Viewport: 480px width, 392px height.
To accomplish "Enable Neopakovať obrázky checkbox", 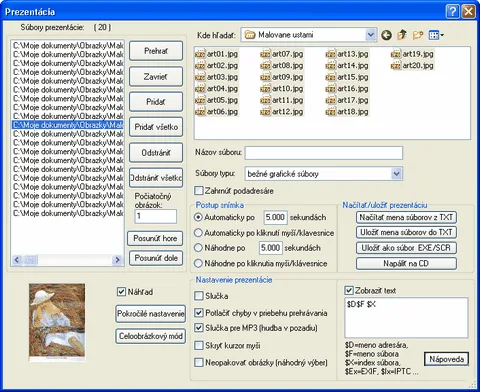I will 199,362.
